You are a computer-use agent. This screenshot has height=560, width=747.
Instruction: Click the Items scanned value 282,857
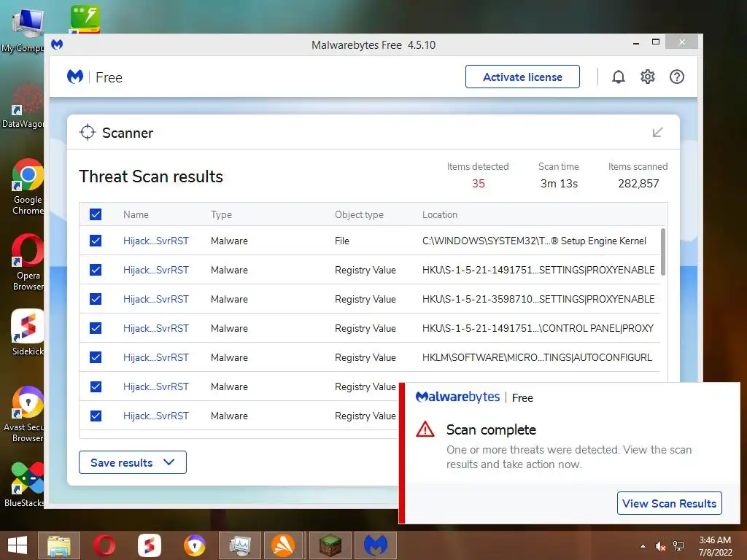coord(638,183)
